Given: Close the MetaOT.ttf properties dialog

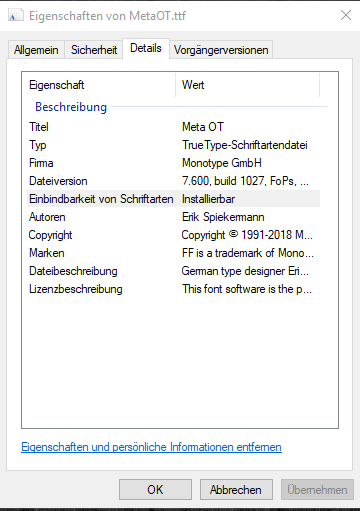Looking at the screenshot, I should [x=346, y=15].
